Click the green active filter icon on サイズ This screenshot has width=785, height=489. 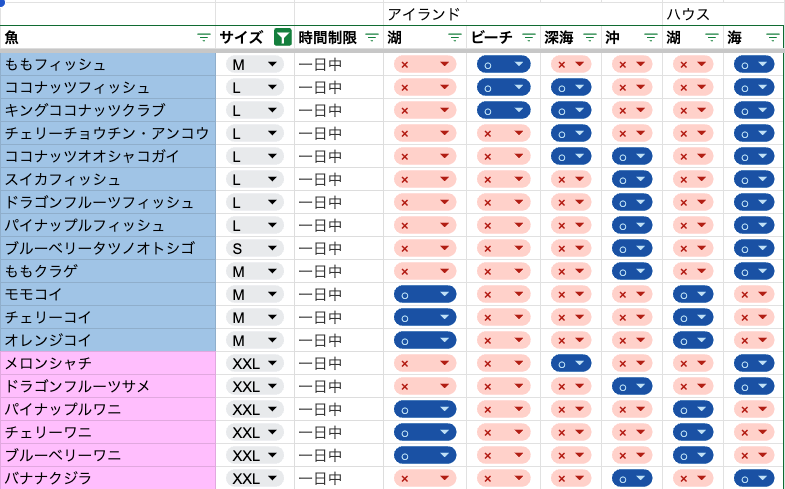pos(283,38)
